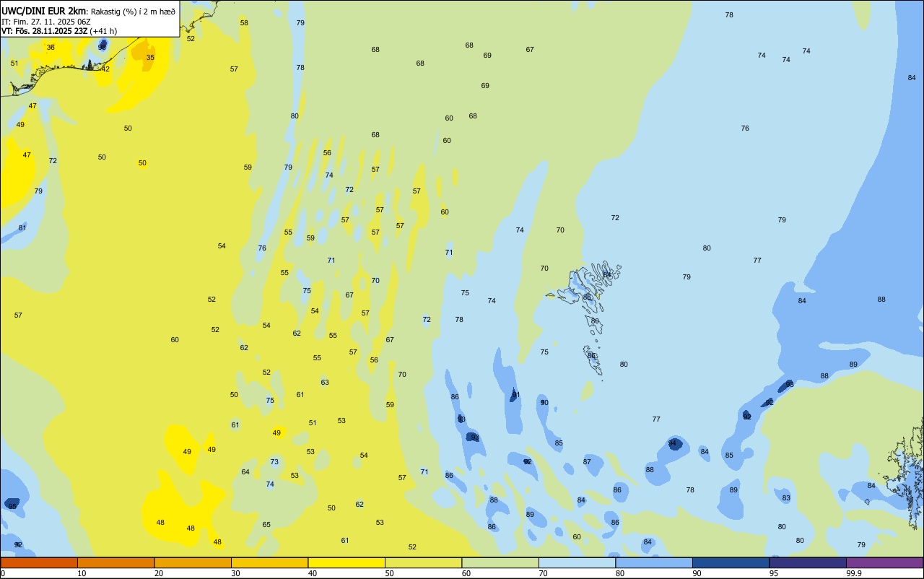Click the humidity value '35' over Iceland
This screenshot has height=579, width=924.
pyautogui.click(x=150, y=57)
